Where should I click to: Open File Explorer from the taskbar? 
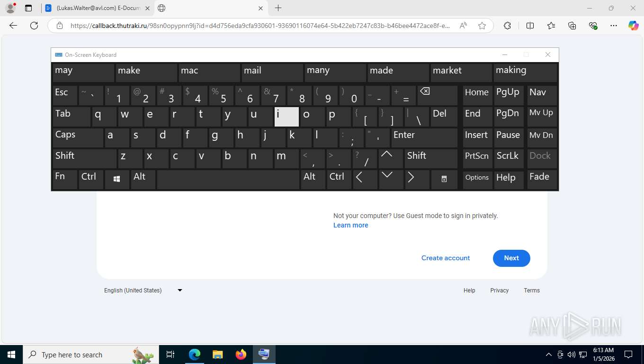(217, 355)
